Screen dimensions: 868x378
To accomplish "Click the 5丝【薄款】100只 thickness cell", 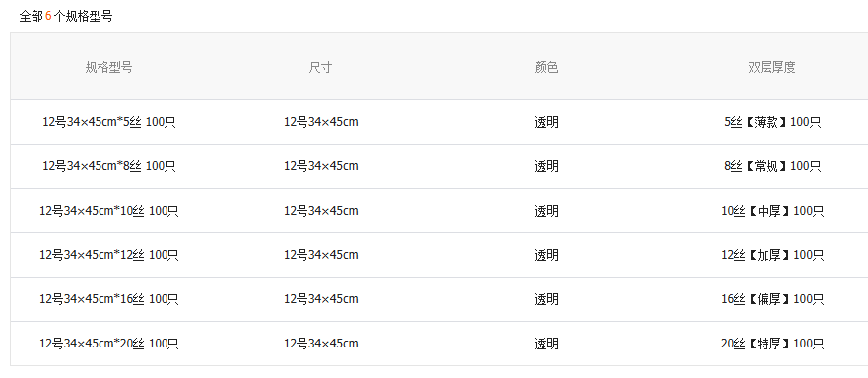I will [x=772, y=122].
